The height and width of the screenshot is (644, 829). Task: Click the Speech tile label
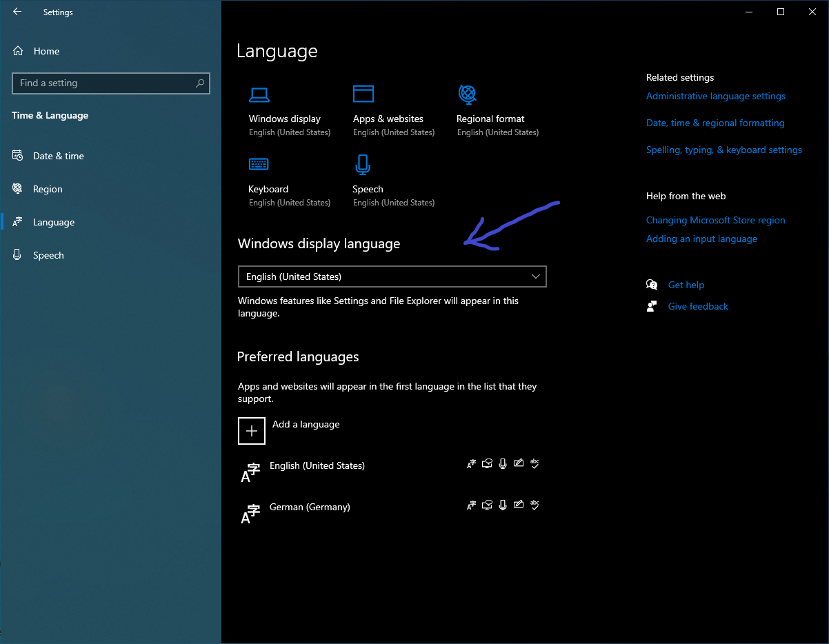click(368, 189)
